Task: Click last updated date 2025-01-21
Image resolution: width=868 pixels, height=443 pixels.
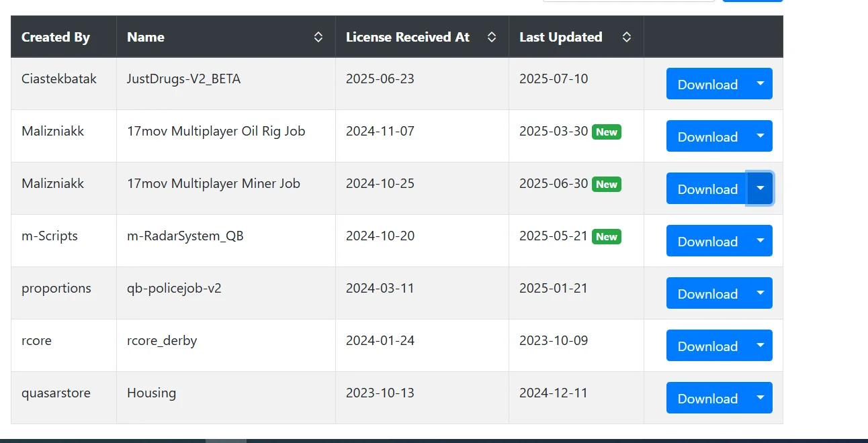Action: click(x=554, y=288)
